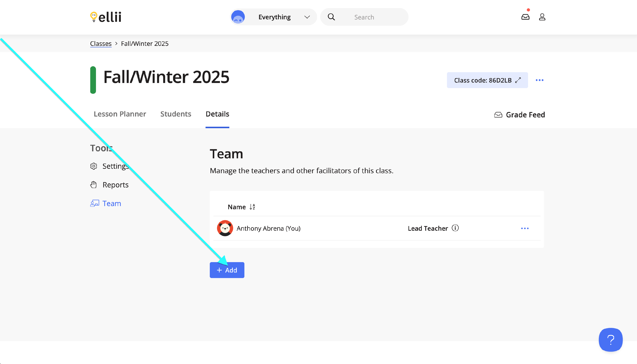Click the search magnifier icon

(x=331, y=17)
